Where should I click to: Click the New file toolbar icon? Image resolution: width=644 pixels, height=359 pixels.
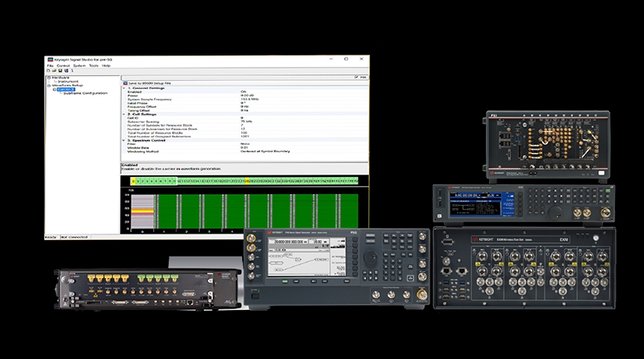(49, 71)
